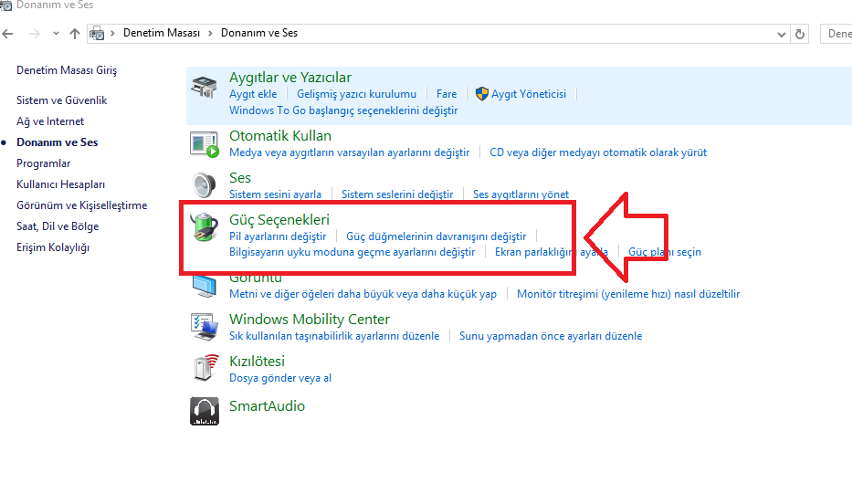Click Monitör titreşimi nasıl düzeltilir link
Screen dimensions: 852x504
pos(628,294)
